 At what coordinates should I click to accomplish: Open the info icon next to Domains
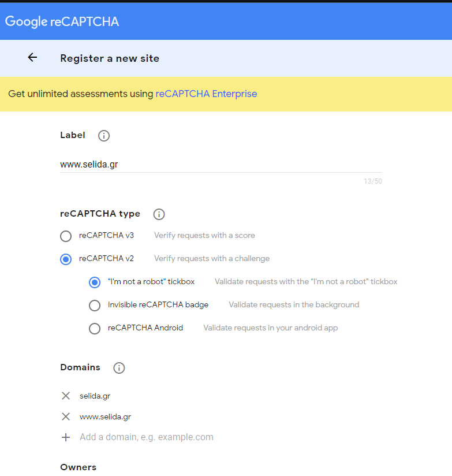pos(119,368)
